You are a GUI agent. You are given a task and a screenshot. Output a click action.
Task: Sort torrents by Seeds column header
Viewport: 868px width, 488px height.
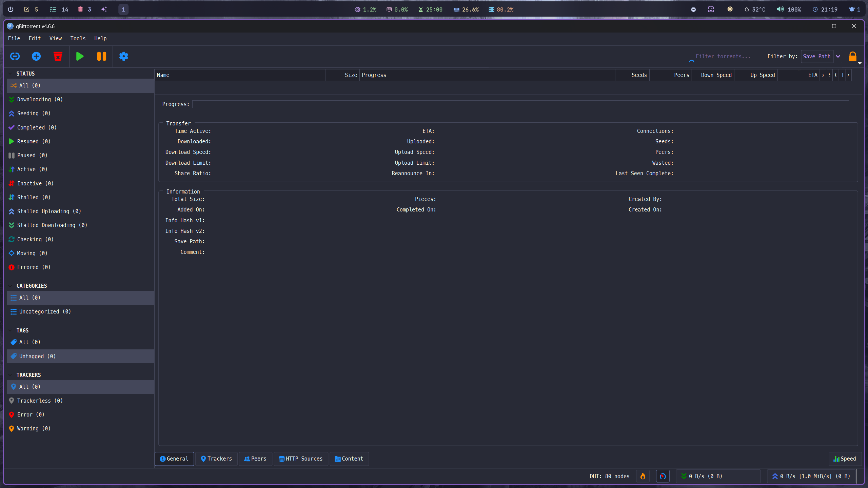(x=632, y=75)
